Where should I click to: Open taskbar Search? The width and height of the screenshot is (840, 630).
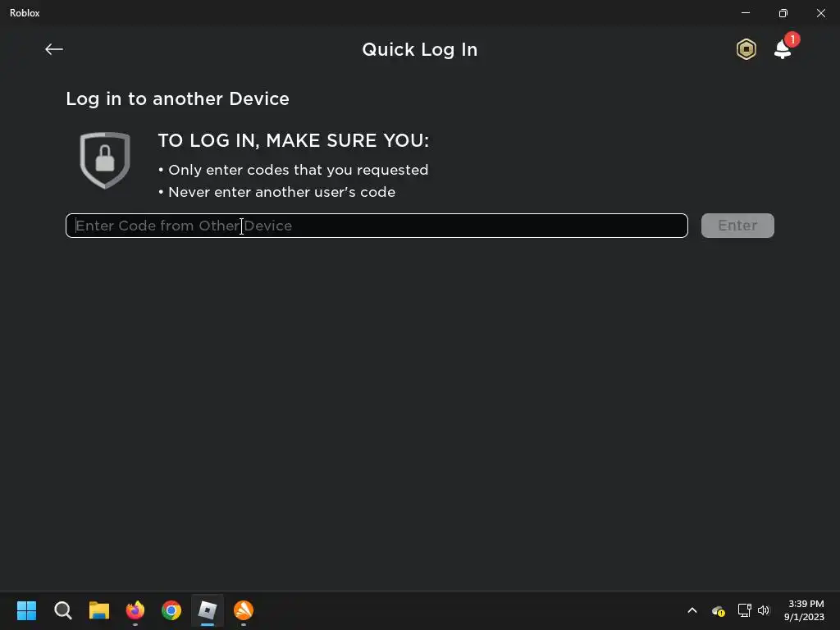point(62,610)
